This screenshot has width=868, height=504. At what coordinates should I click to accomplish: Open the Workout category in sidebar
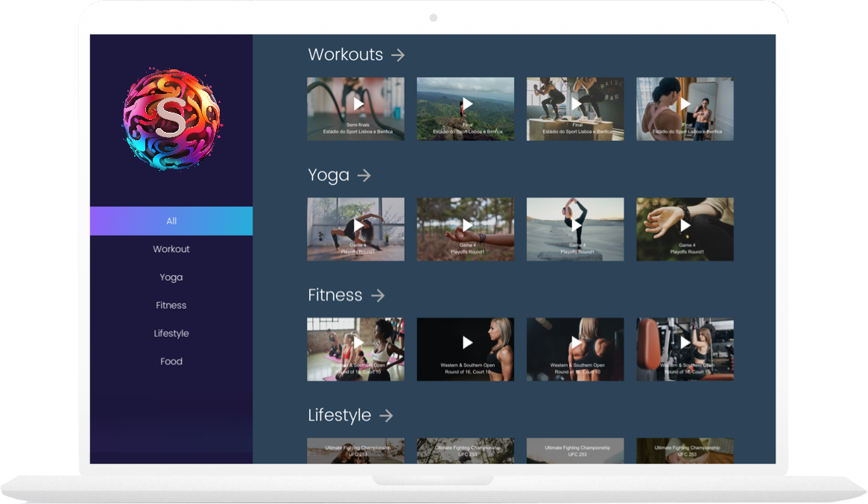(171, 249)
